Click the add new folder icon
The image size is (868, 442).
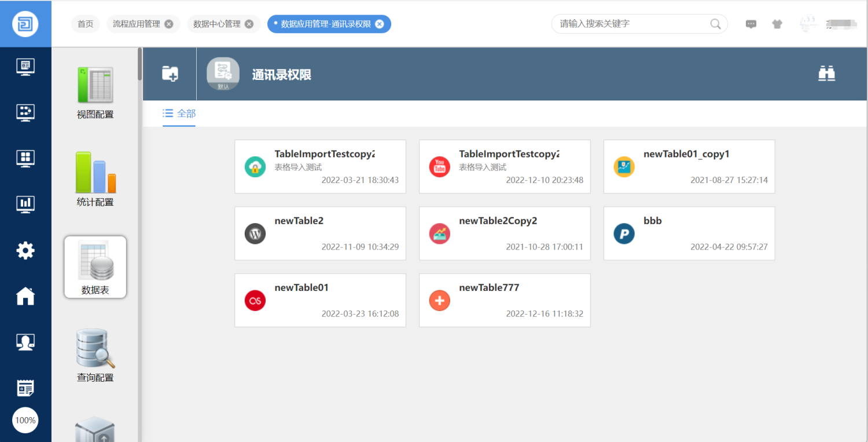pyautogui.click(x=170, y=74)
